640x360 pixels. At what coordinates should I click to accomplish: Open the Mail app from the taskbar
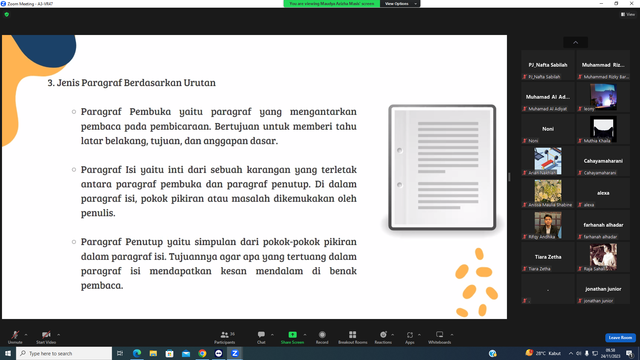click(x=186, y=353)
